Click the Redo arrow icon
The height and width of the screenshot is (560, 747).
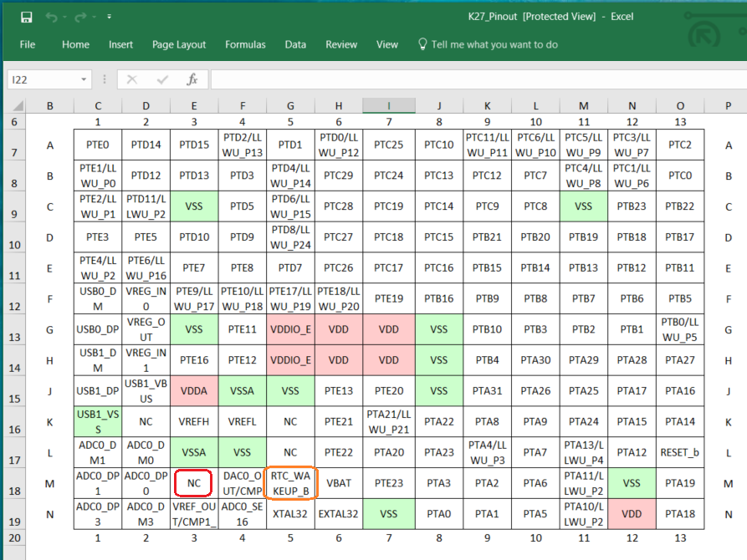point(80,18)
